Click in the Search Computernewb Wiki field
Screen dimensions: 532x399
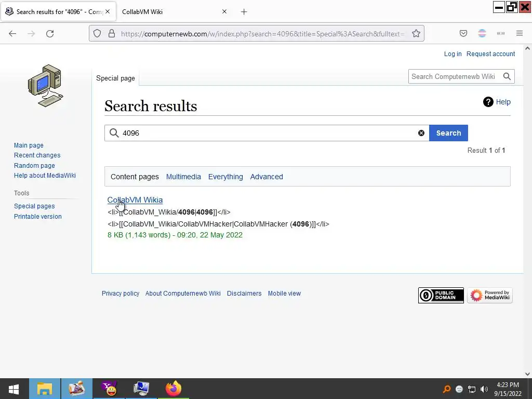(455, 76)
